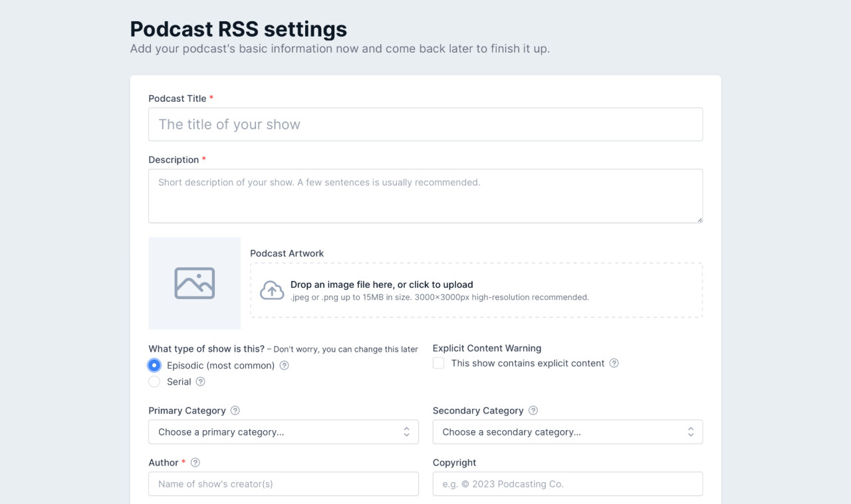Select the Episodic show type option
851x504 pixels.
coord(154,365)
